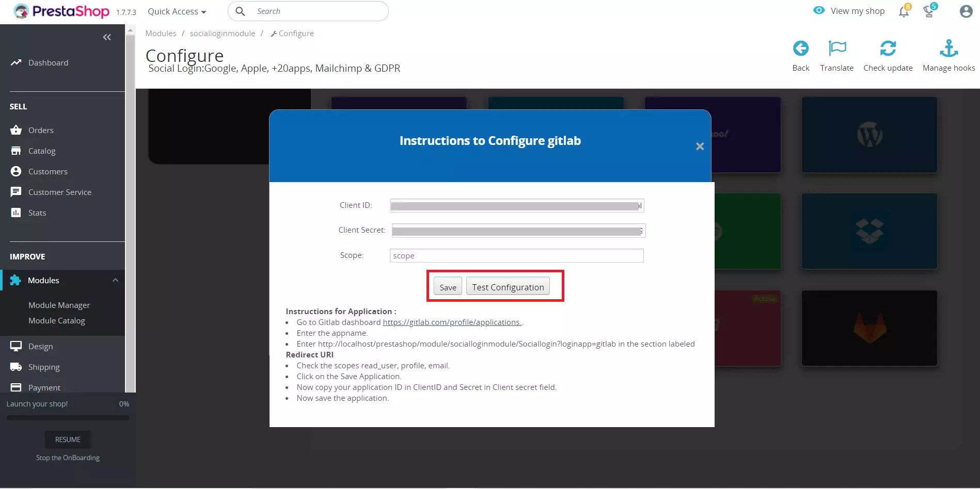Open the gitlab.com applications link
The image size is (980, 489).
click(451, 322)
